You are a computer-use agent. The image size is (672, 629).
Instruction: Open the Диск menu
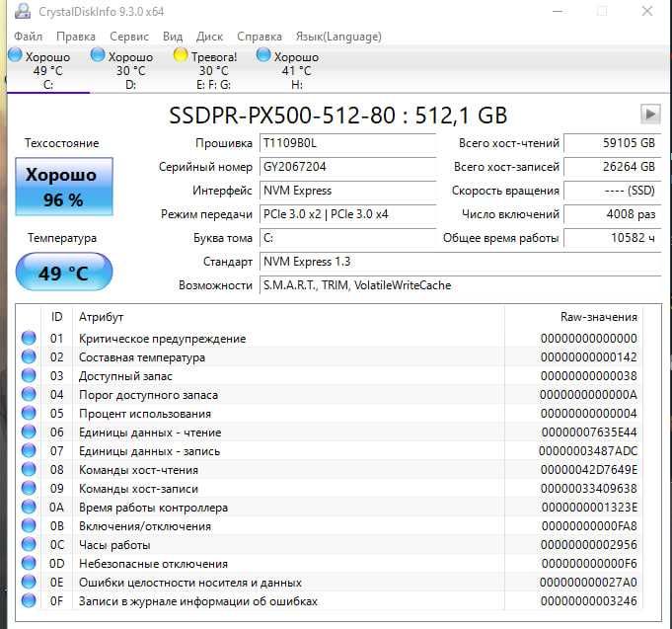tap(209, 37)
